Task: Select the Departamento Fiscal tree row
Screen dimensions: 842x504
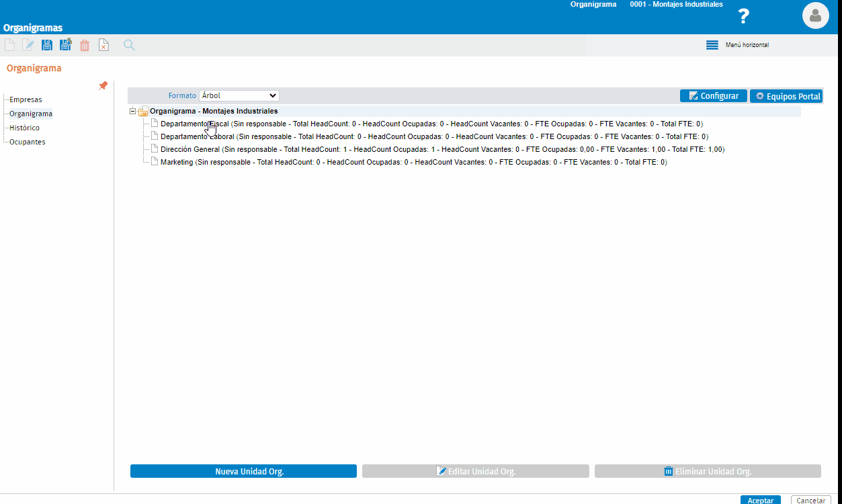Action: pyautogui.click(x=431, y=124)
